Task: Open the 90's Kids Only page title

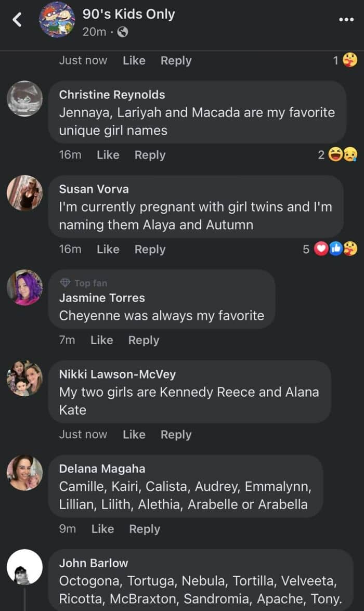Action: [128, 14]
